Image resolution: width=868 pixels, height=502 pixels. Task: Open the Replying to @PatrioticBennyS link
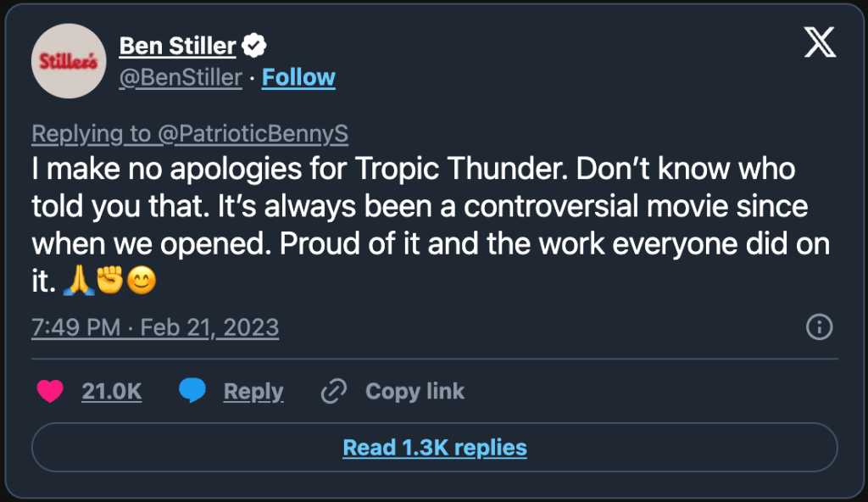(190, 134)
